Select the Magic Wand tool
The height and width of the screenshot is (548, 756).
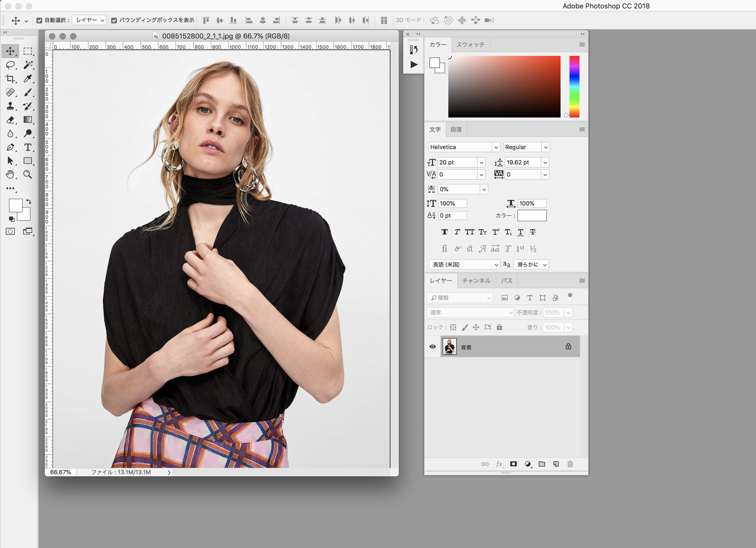click(28, 65)
